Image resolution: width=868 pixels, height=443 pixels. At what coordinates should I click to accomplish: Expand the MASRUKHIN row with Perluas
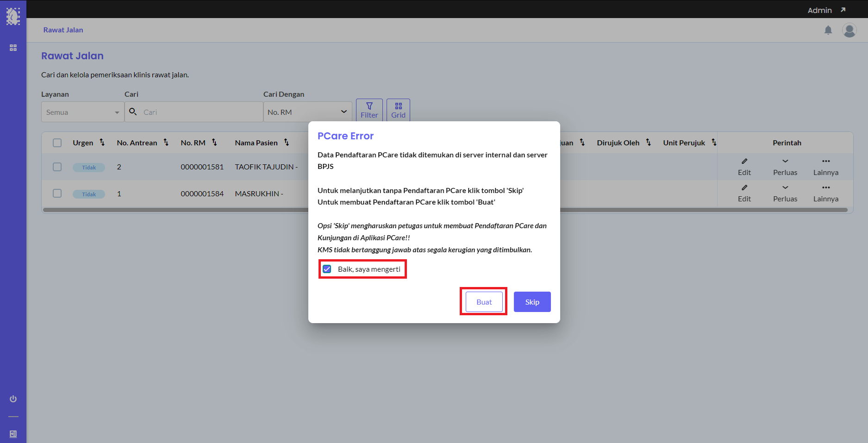[x=785, y=193]
